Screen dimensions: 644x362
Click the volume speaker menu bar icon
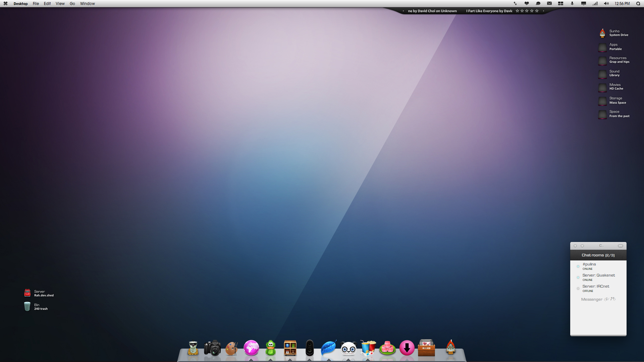606,4
